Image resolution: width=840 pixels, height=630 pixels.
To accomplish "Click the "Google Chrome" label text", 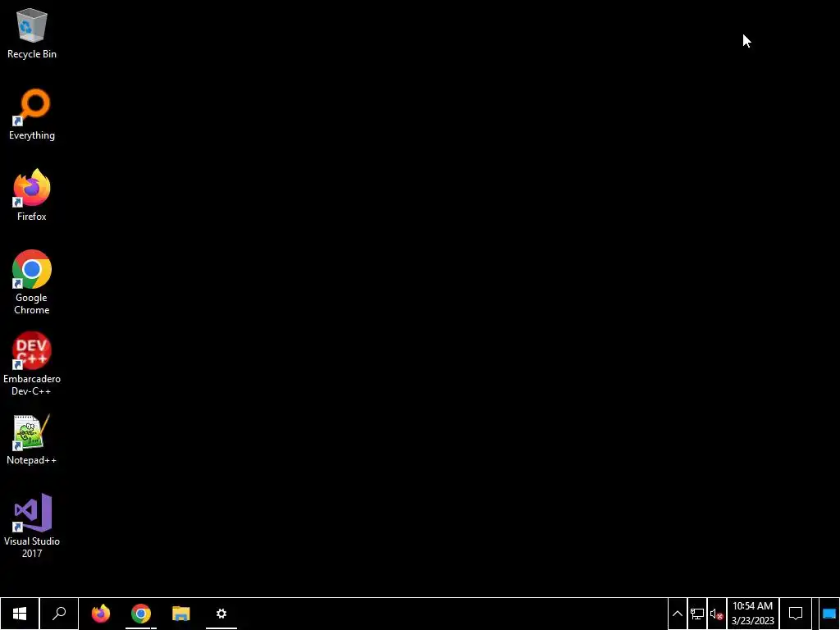I will [x=32, y=304].
